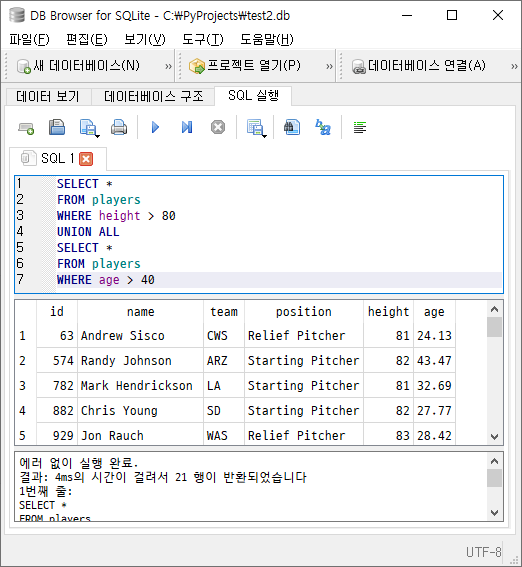Open dropdown arrow of save results
The width and height of the screenshot is (522, 567).
pyautogui.click(x=265, y=136)
